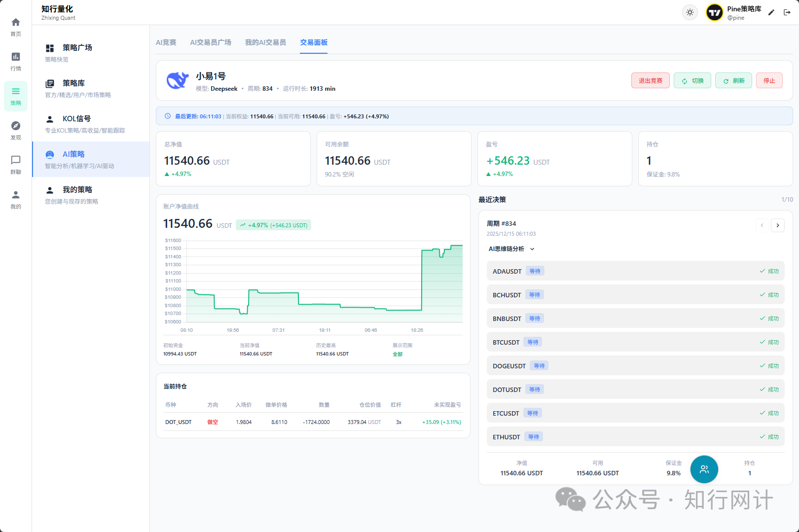Image resolution: width=799 pixels, height=532 pixels.
Task: Open the 我的 profile icon in sidebar
Action: (x=16, y=199)
